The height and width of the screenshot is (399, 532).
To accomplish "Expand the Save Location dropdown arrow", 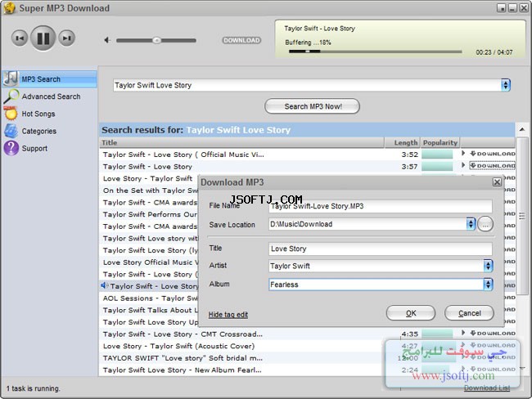I will pyautogui.click(x=471, y=224).
